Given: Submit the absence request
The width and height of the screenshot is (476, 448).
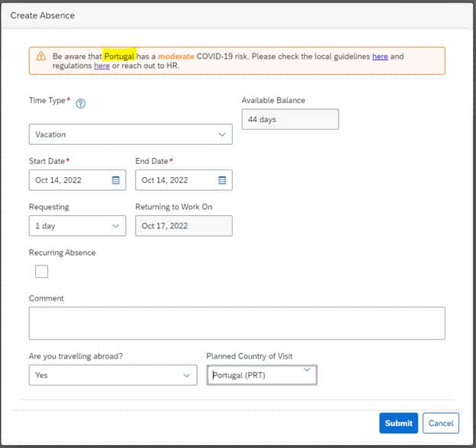Looking at the screenshot, I should coord(398,423).
